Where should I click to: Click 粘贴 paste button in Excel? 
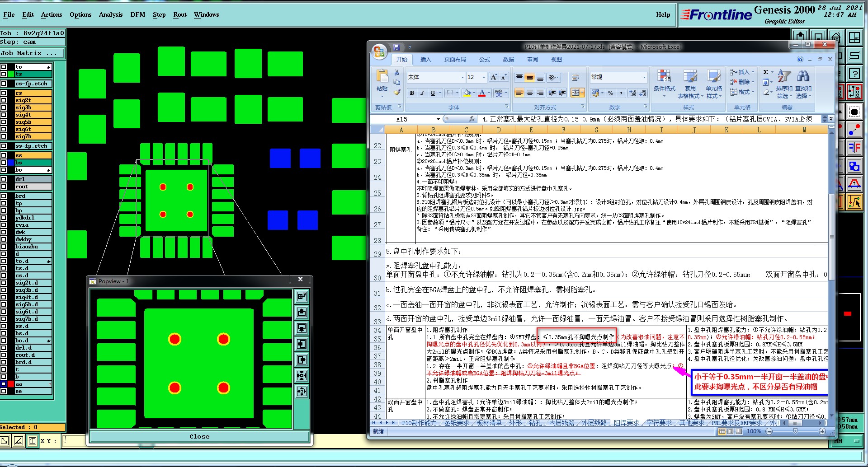pos(382,83)
